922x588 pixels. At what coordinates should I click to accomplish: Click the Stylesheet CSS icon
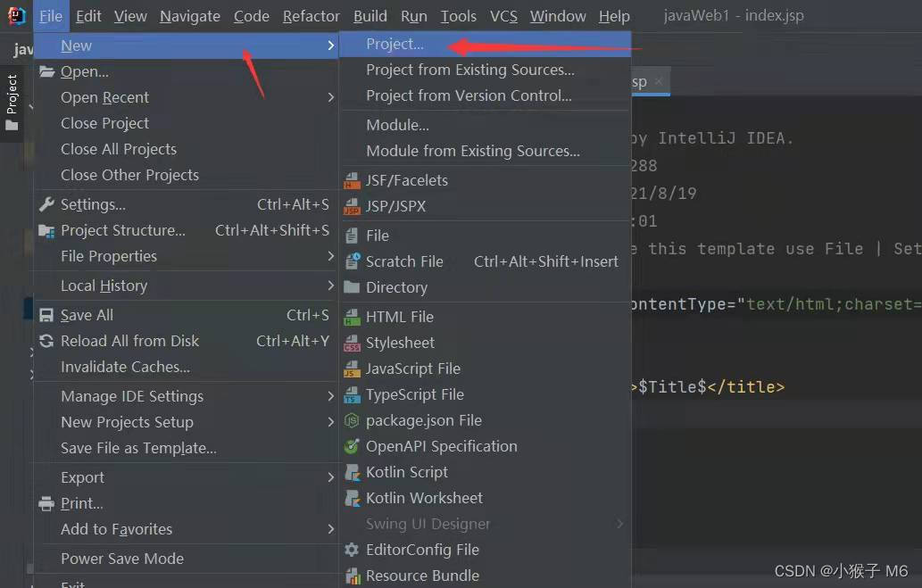tap(352, 343)
